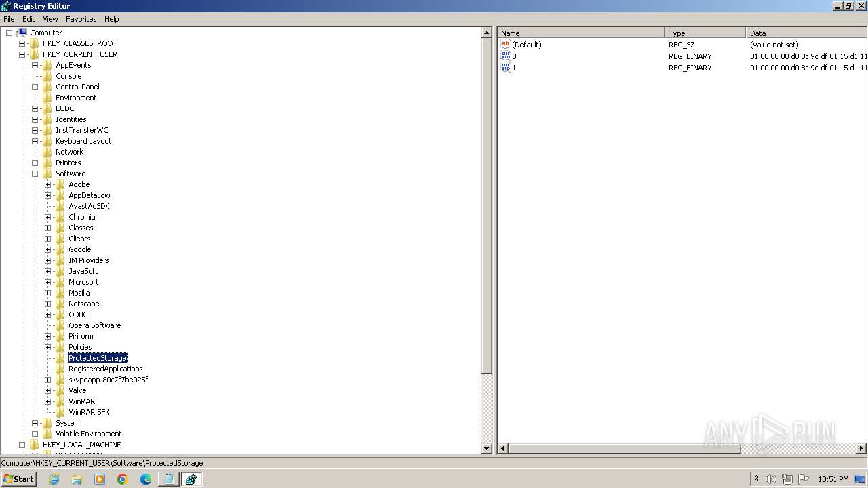The height and width of the screenshot is (488, 868).
Task: Click the 10:51 PM clock
Action: (x=833, y=479)
